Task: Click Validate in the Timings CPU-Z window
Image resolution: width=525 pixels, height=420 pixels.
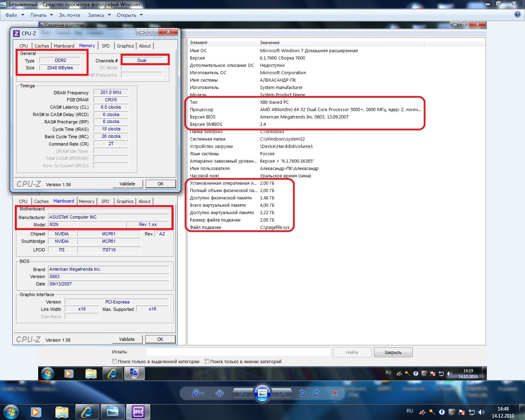Action: tap(127, 184)
